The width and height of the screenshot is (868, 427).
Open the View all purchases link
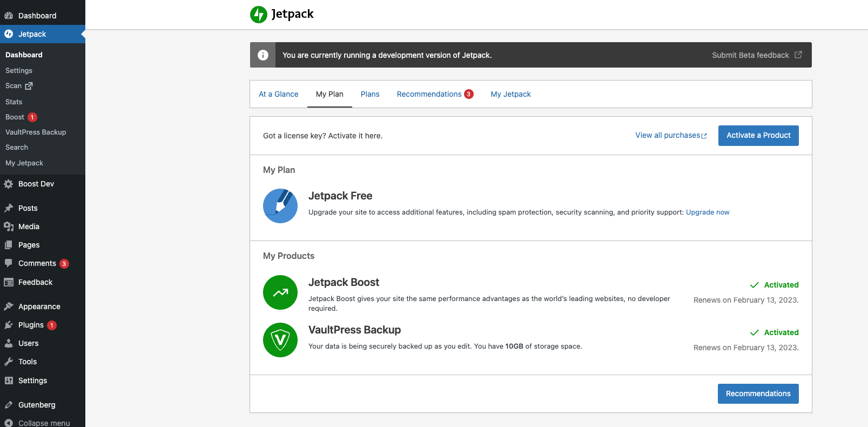pyautogui.click(x=671, y=136)
